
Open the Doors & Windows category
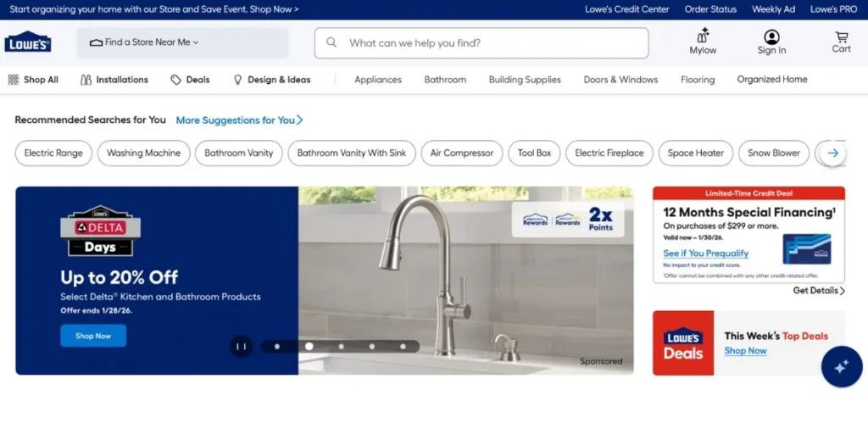620,80
